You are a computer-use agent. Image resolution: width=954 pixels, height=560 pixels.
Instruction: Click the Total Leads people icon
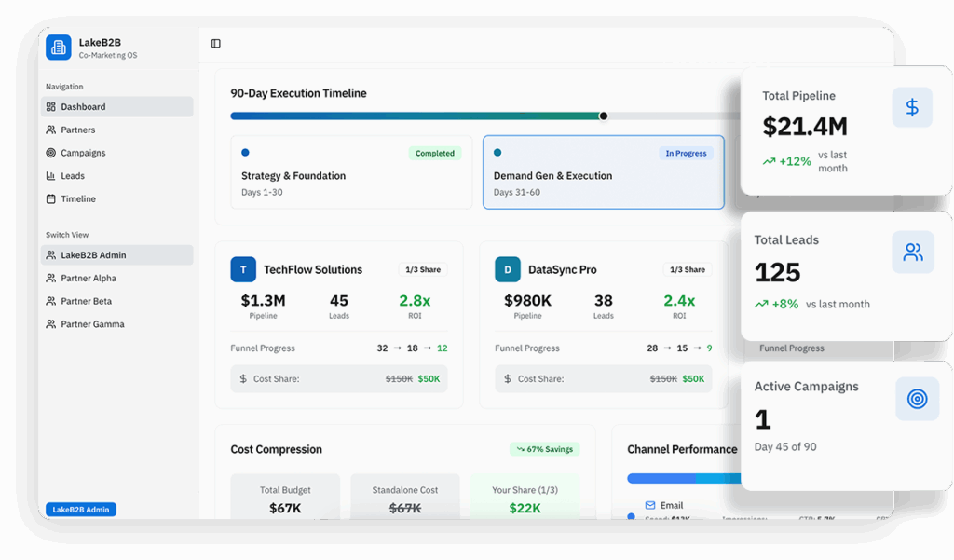point(912,252)
